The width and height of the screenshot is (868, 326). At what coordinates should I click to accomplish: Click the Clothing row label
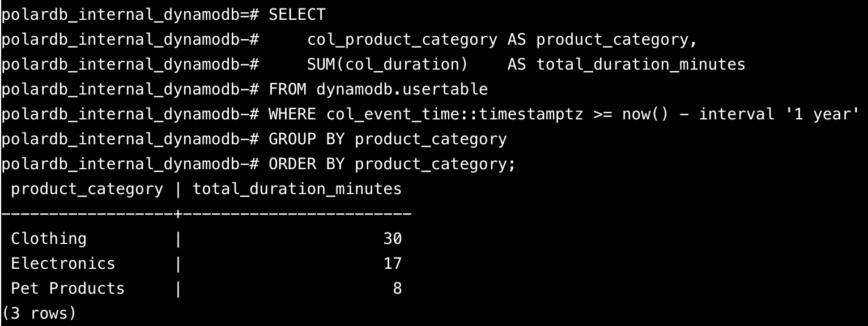pyautogui.click(x=49, y=239)
